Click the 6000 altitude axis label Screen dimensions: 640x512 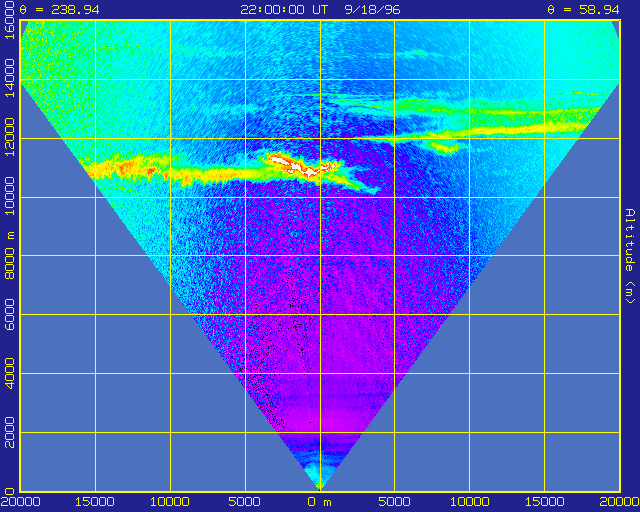9,314
